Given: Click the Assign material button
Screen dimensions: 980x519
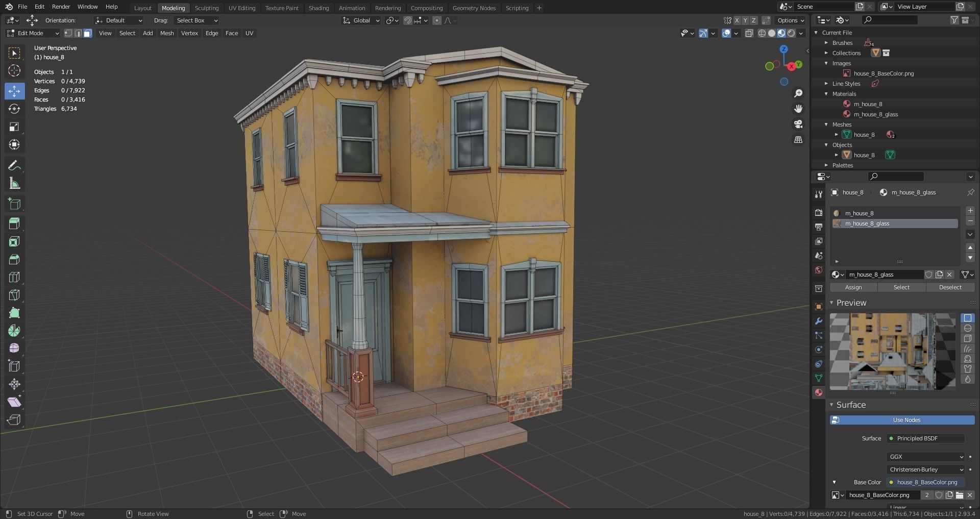Looking at the screenshot, I should click(x=853, y=287).
